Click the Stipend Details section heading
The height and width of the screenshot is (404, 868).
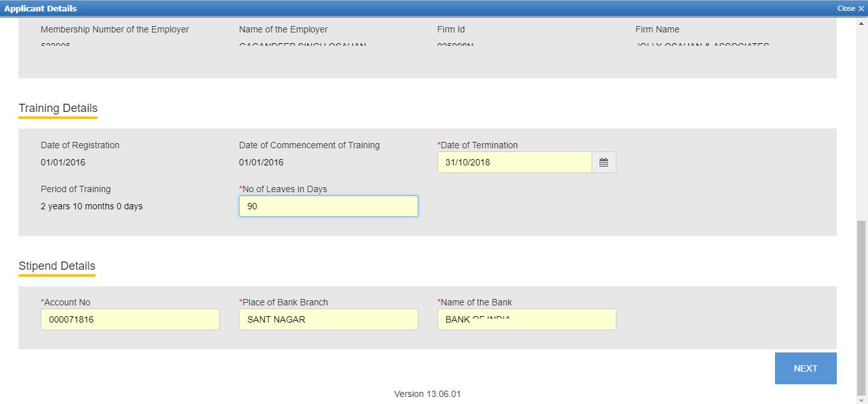pyautogui.click(x=57, y=266)
